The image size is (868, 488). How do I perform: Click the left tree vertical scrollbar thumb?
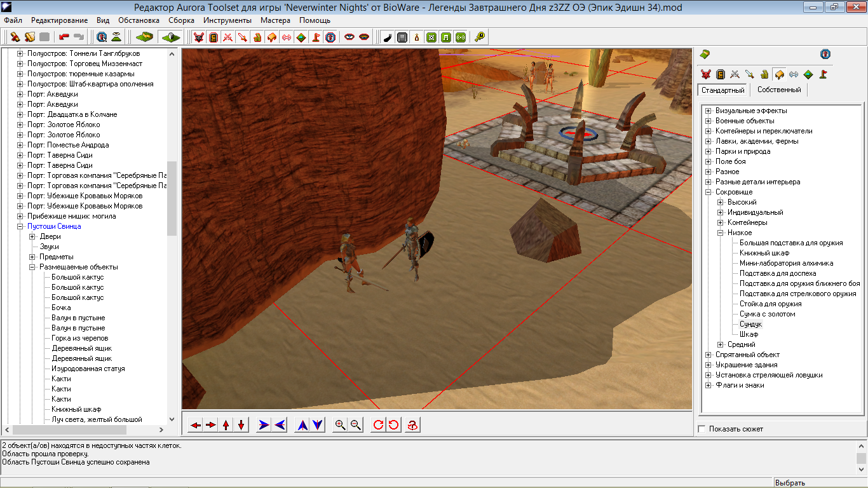tap(172, 198)
